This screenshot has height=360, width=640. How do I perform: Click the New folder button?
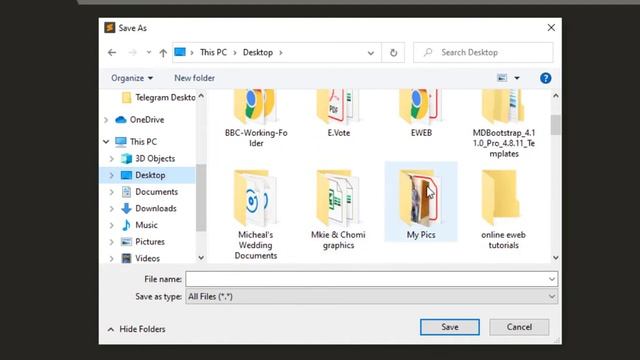coord(194,78)
